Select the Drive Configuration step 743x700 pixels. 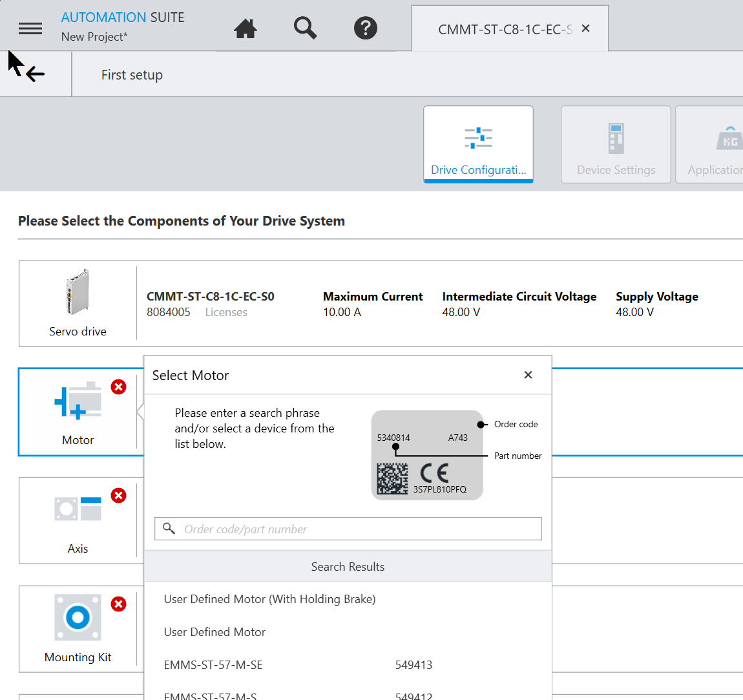pos(479,144)
